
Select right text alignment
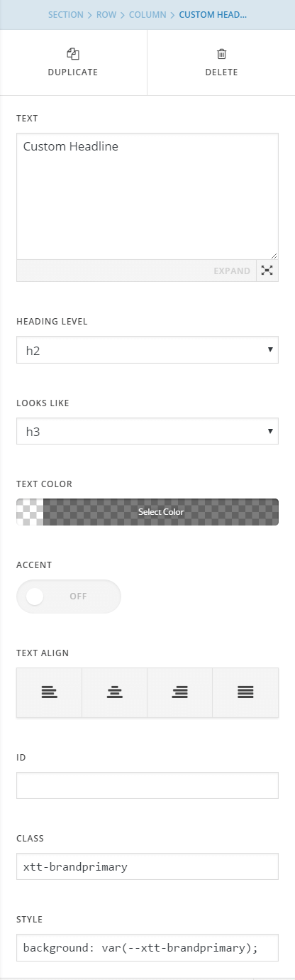[x=179, y=692]
